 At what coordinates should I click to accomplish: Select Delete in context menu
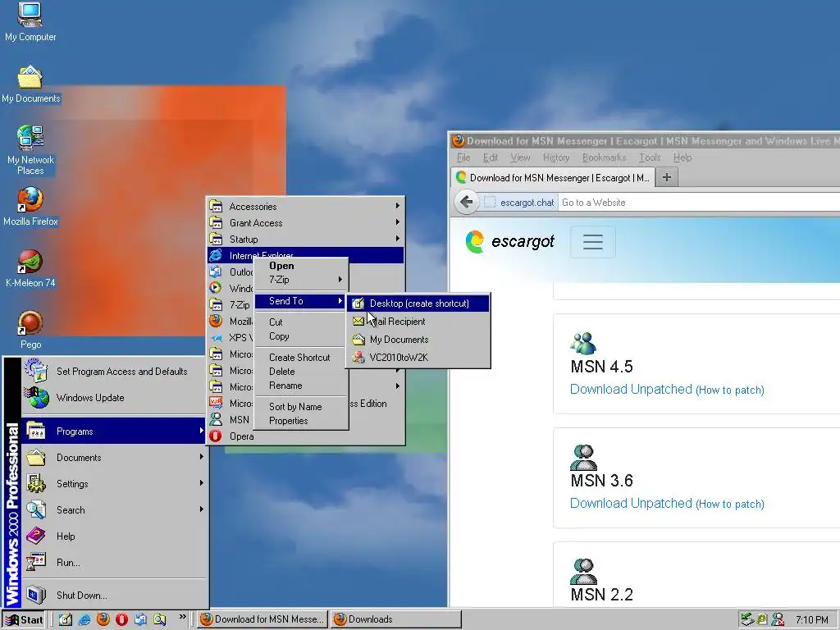[x=300, y=372]
